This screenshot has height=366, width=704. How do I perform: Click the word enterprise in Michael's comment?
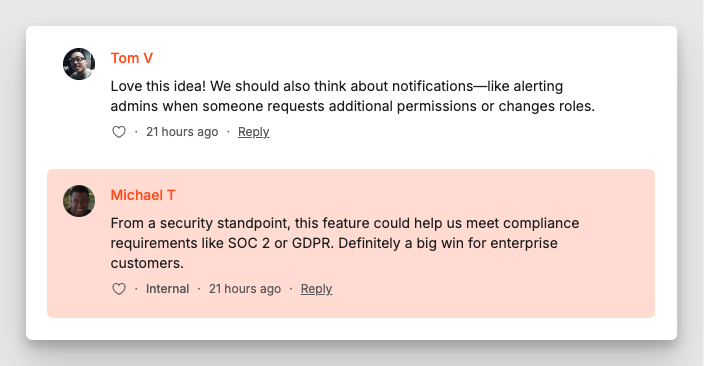click(x=524, y=243)
